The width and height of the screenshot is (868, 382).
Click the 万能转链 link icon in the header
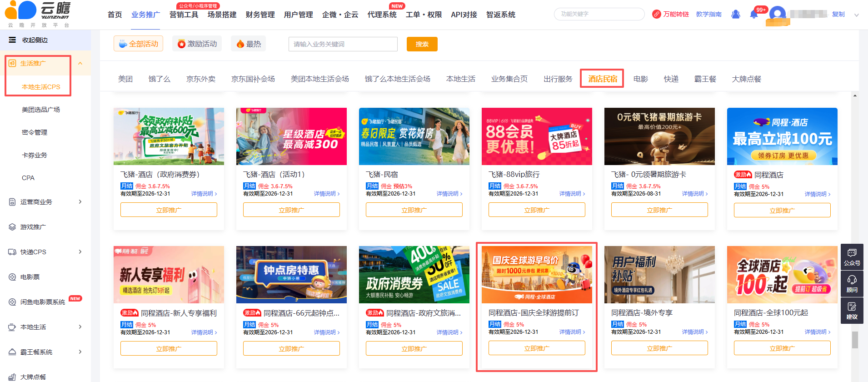656,14
